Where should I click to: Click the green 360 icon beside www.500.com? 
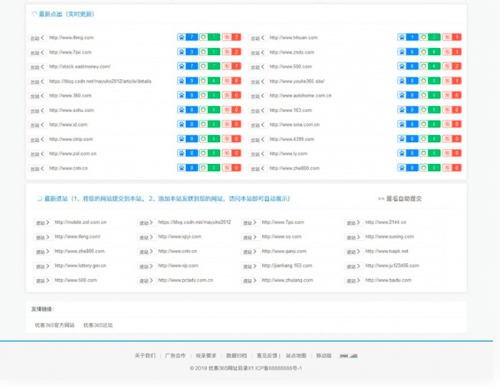coord(423,66)
